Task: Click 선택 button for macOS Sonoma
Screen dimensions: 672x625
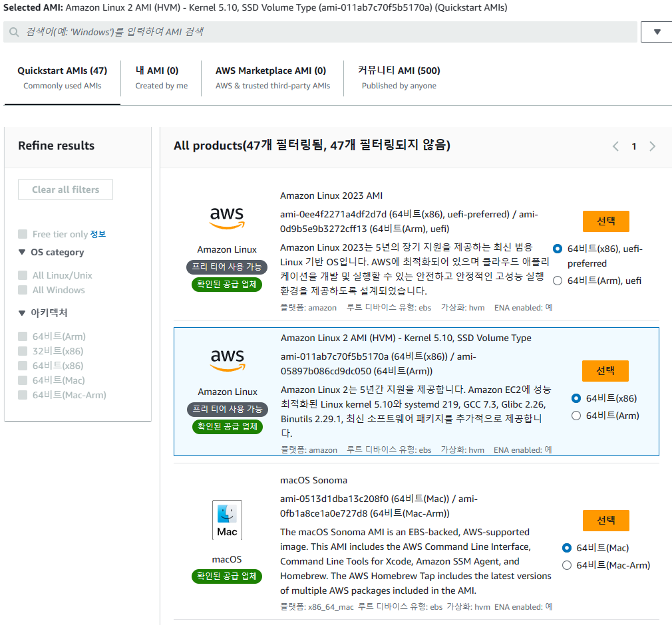Action: pos(606,521)
